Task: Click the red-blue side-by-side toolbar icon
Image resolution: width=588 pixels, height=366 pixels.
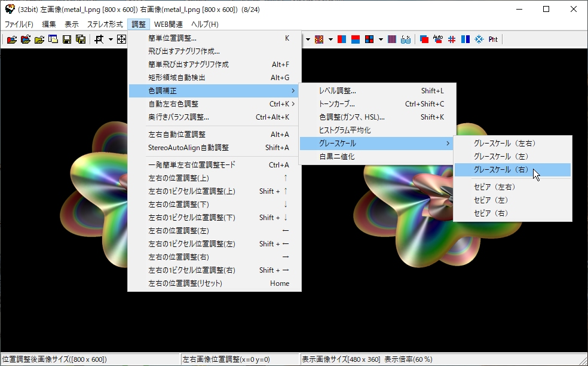Action: [x=342, y=39]
